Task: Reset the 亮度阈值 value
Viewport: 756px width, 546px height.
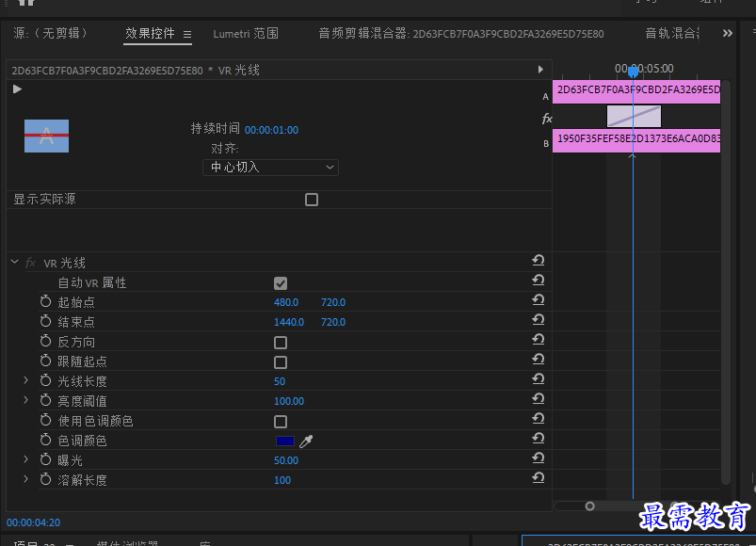Action: pos(539,399)
